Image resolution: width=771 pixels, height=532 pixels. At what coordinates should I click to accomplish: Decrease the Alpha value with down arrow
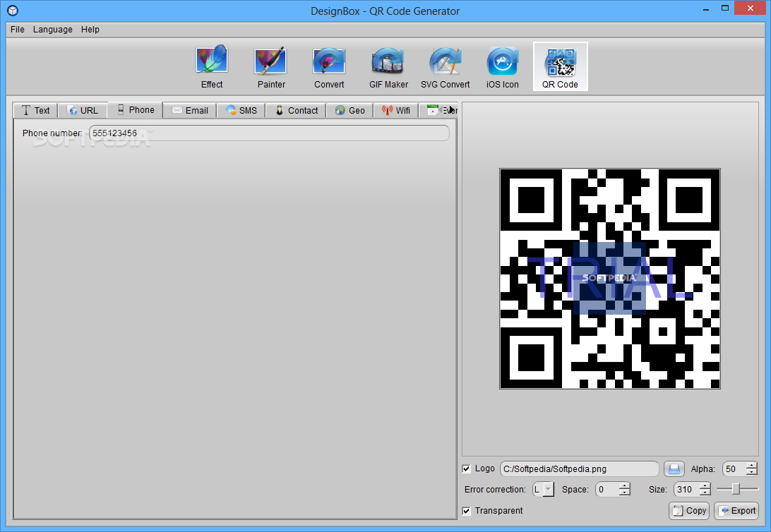point(751,473)
